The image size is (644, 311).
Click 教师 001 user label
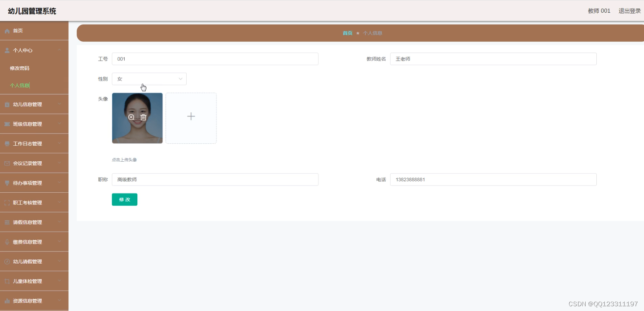pos(599,11)
